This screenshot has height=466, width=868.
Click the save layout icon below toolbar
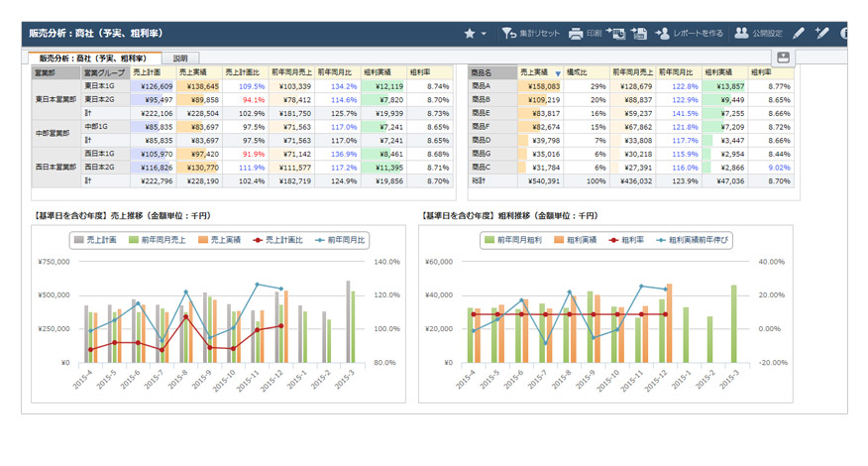tap(783, 58)
